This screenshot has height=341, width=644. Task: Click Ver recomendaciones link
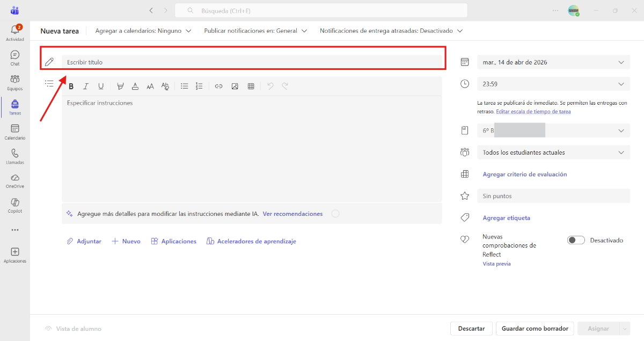(x=292, y=214)
